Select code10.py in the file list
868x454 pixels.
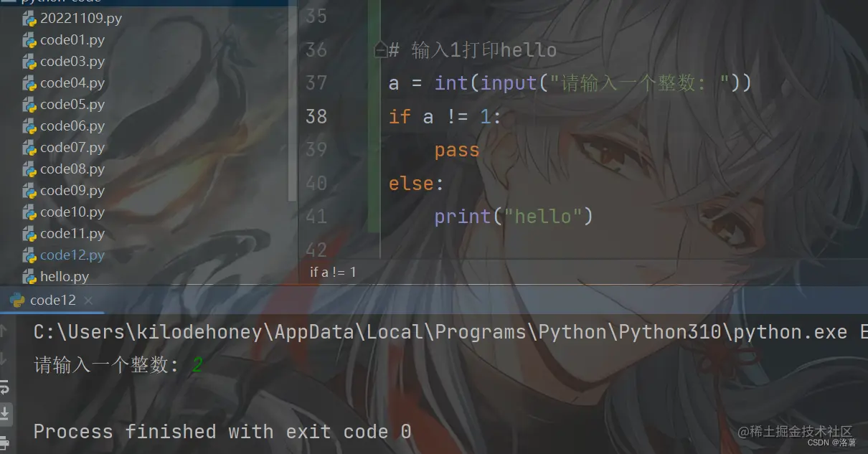72,212
